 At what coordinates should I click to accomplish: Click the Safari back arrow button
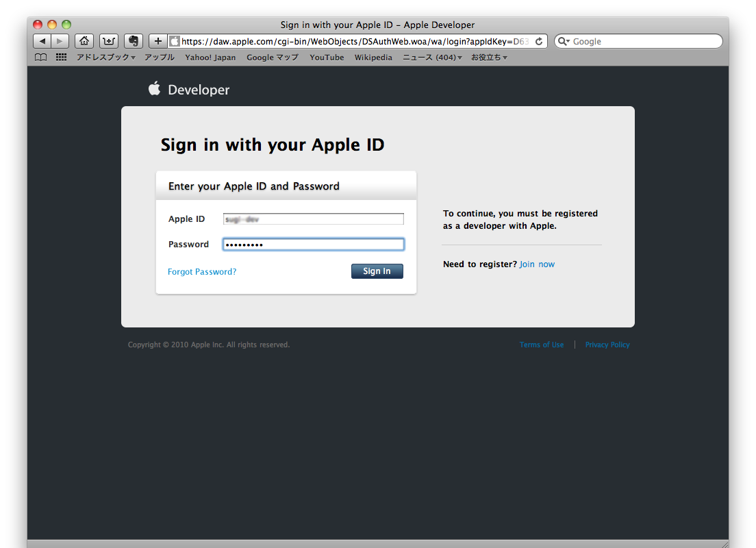(42, 41)
